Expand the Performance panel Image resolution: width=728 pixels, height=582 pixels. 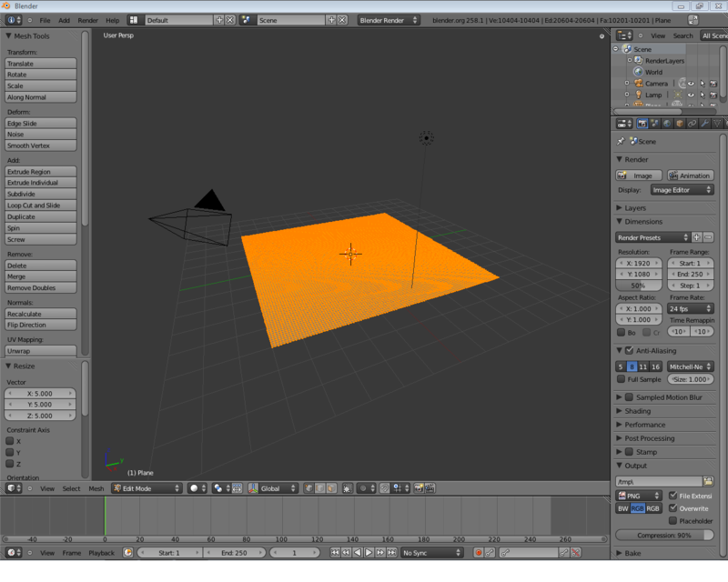pos(644,425)
